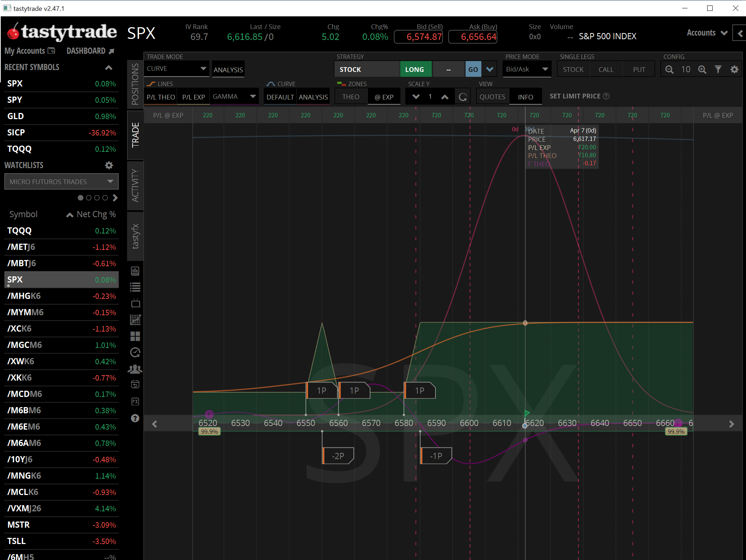Open the Bid/Ask price mode dropdown

(x=527, y=69)
